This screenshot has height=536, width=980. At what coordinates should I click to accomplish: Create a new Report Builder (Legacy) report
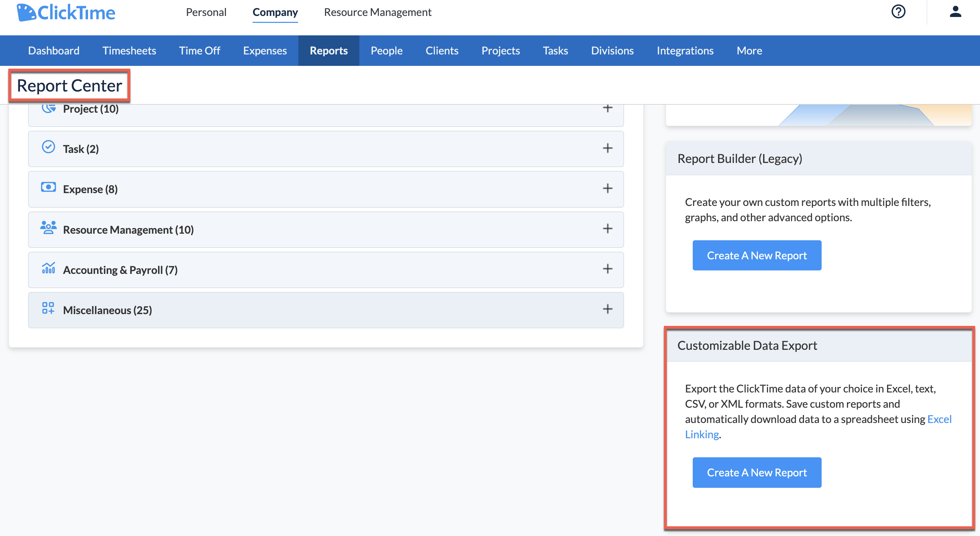coord(757,256)
